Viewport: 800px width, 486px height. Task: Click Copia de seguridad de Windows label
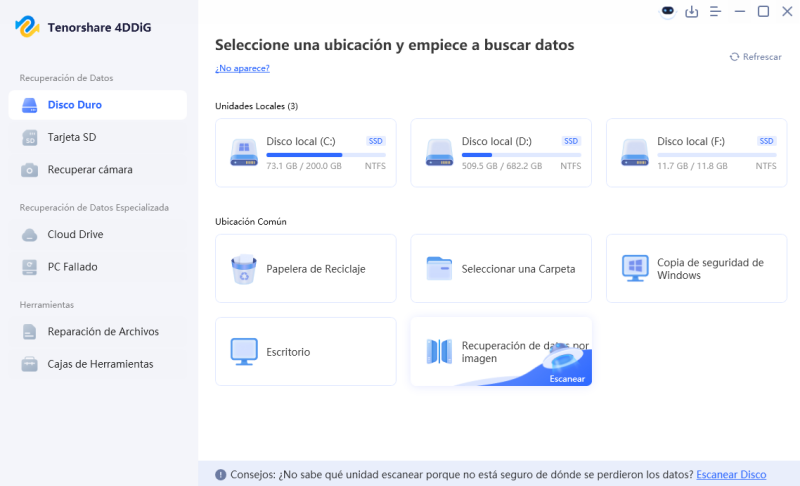click(710, 269)
